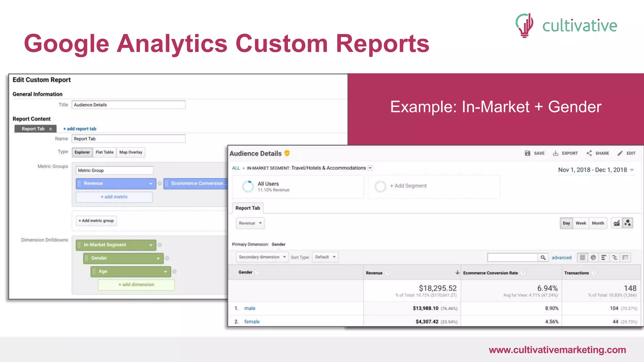The height and width of the screenshot is (362, 644).
Task: Open the female row link
Action: (x=252, y=321)
